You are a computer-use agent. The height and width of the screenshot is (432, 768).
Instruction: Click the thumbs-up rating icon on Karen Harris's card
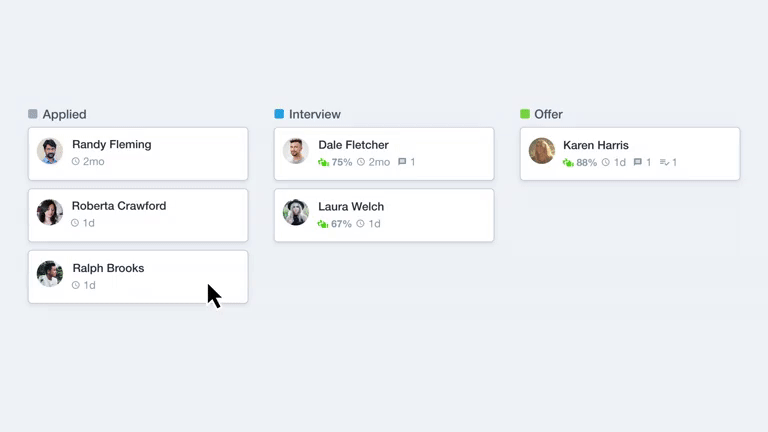coord(568,162)
